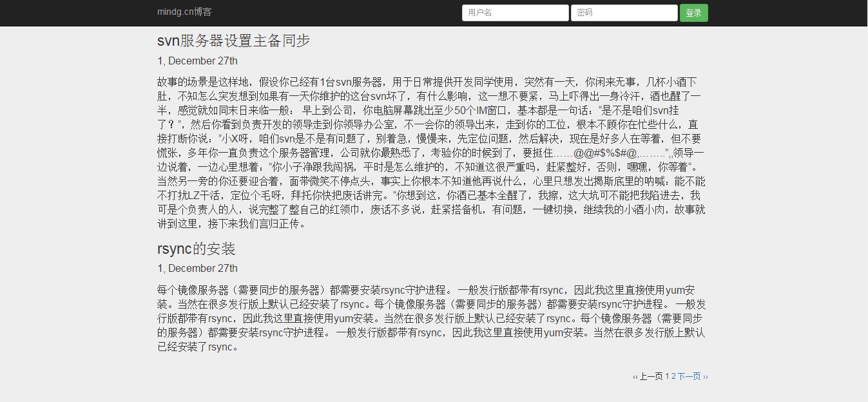Image resolution: width=868 pixels, height=402 pixels.
Task: Click the date under svn服务器设置主备同步 title
Action: coord(197,61)
